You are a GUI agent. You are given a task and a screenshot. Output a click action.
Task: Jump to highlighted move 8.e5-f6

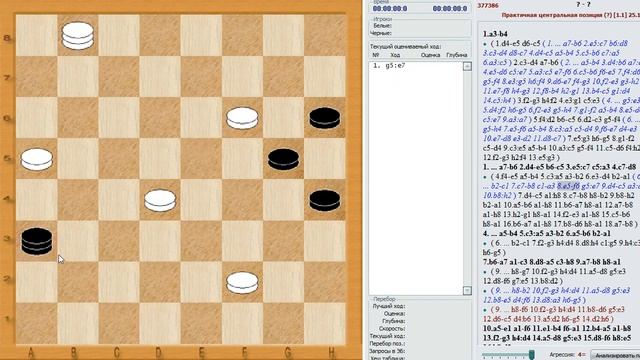coord(568,186)
